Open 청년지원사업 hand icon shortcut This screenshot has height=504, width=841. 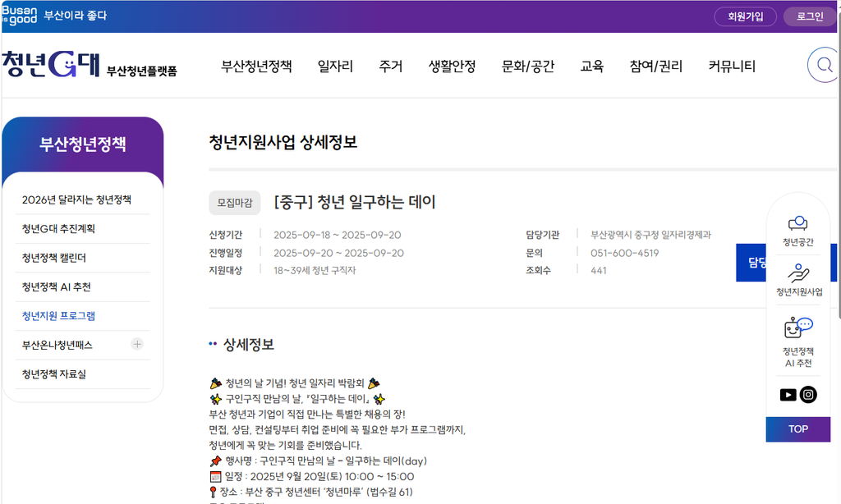click(798, 273)
